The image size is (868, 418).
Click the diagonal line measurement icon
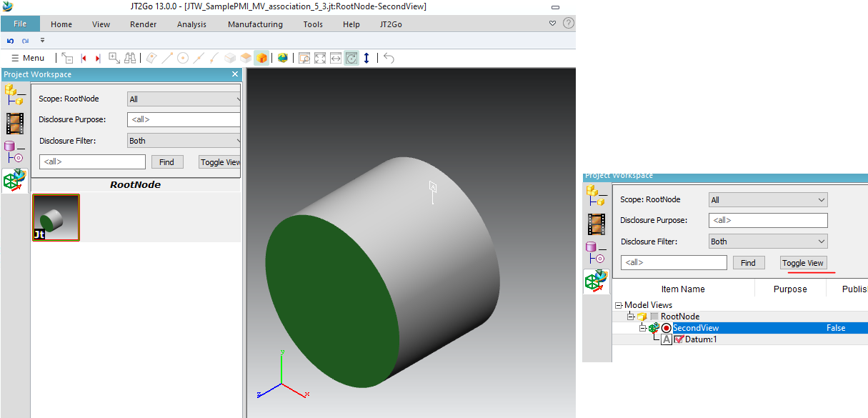tap(166, 58)
